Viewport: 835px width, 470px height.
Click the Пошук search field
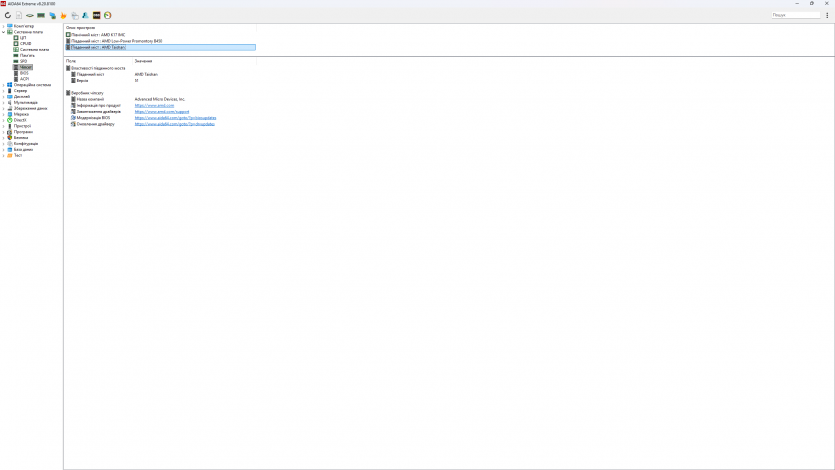tap(795, 15)
